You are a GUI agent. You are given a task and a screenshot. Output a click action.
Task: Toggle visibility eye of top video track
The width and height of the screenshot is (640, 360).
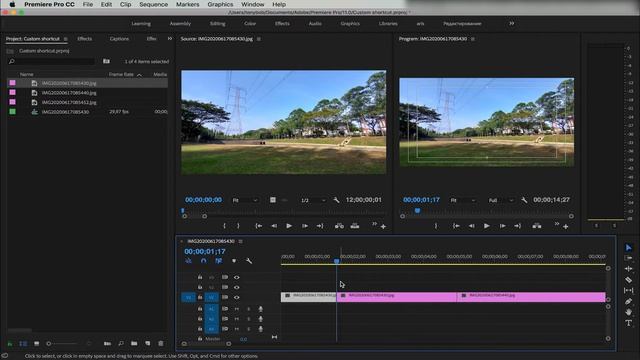click(236, 277)
